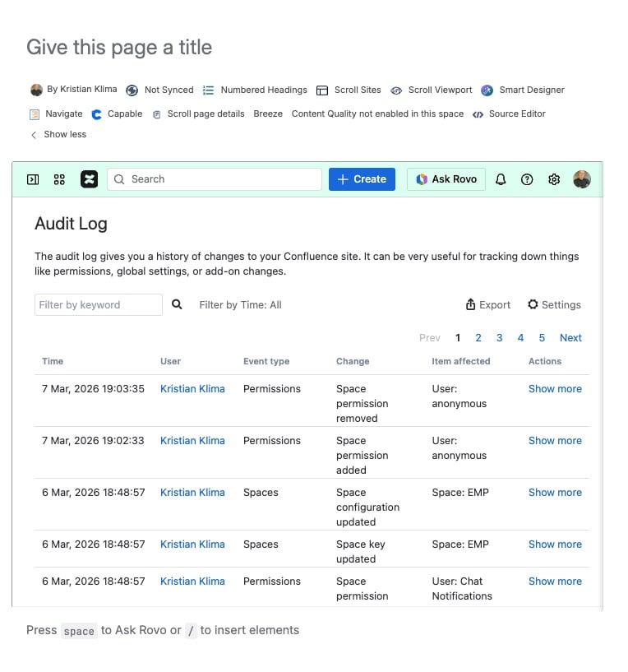The height and width of the screenshot is (672, 628).
Task: Click the blue Create button
Action: 362,179
